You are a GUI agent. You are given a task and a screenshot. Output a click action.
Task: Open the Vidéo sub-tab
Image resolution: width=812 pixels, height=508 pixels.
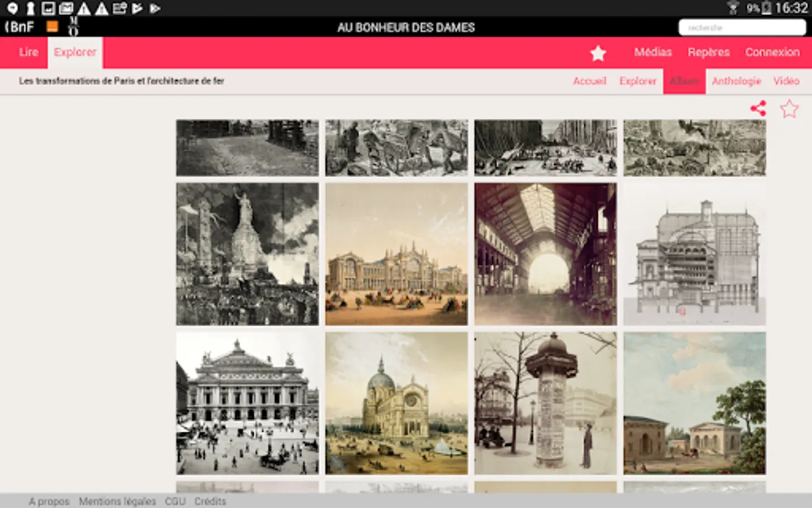[786, 81]
